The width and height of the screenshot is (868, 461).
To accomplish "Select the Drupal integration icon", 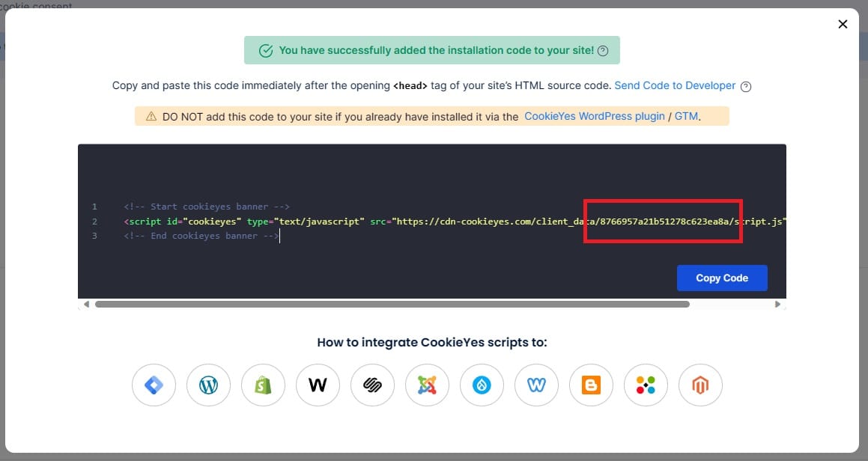I will click(482, 385).
